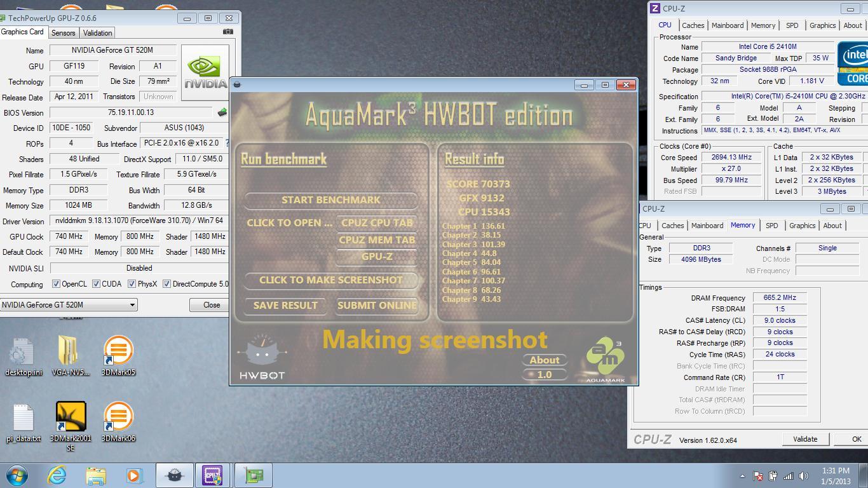The width and height of the screenshot is (868, 488).
Task: Open the 3DMark05 desktop shortcut
Action: 118,356
